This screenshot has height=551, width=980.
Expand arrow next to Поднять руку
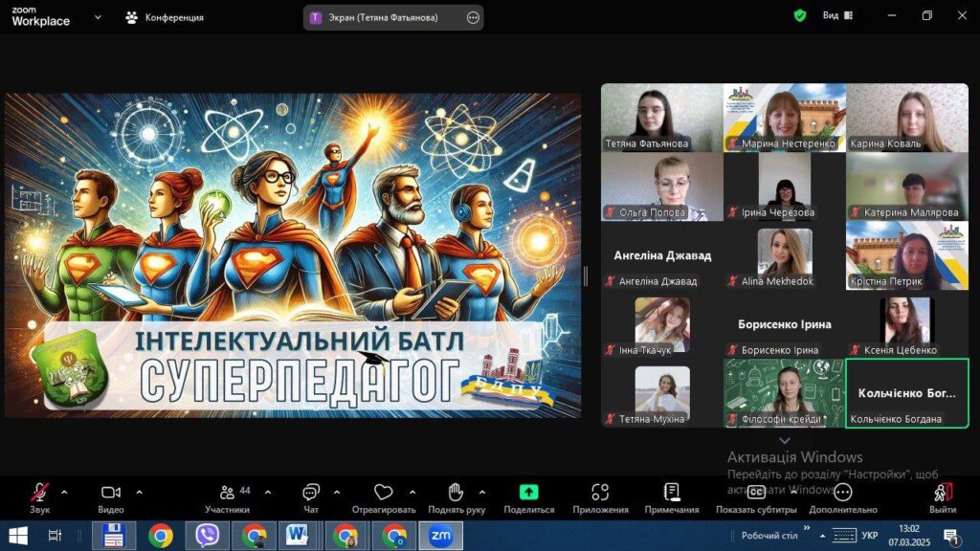(x=482, y=493)
